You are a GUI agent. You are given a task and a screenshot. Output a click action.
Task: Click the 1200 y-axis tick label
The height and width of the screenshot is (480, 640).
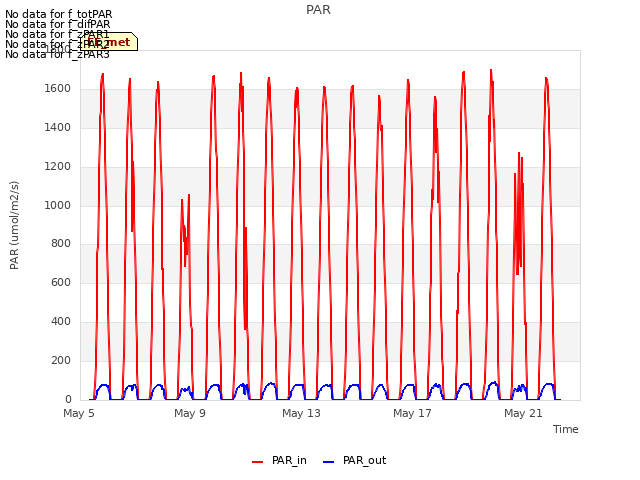[58, 167]
